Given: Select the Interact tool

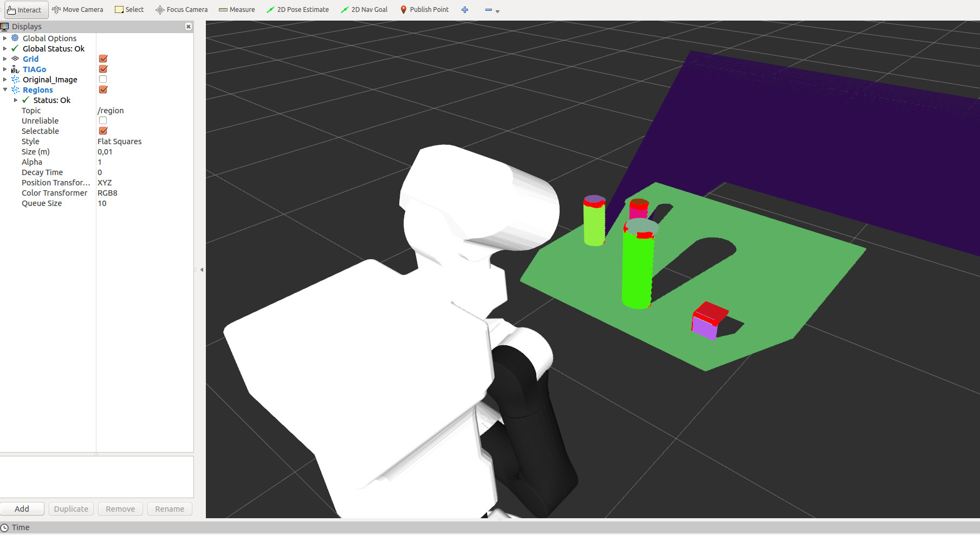Looking at the screenshot, I should click(x=25, y=10).
